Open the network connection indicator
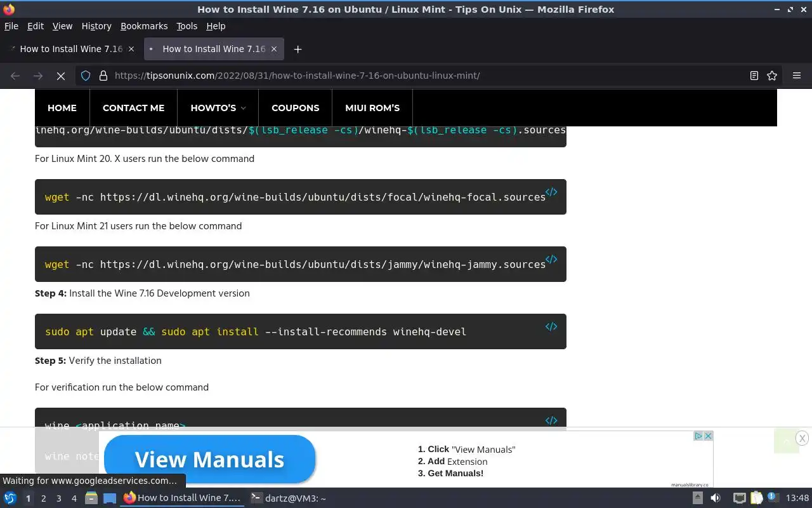 point(739,498)
